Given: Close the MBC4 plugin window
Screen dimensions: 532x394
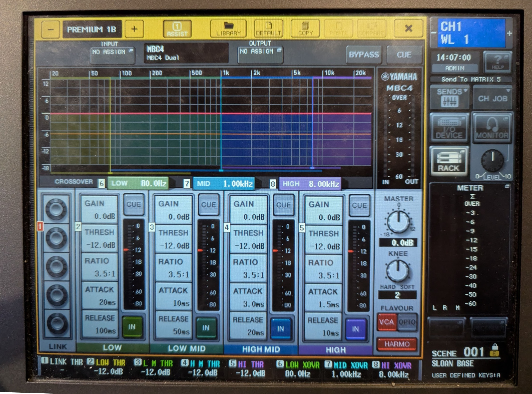Looking at the screenshot, I should coord(408,29).
